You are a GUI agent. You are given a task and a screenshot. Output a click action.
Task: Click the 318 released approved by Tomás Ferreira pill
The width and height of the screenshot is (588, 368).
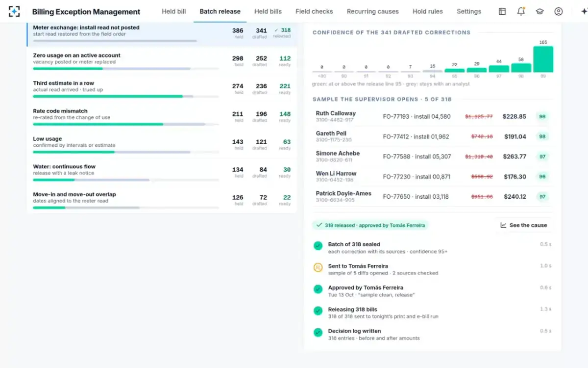pyautogui.click(x=370, y=225)
